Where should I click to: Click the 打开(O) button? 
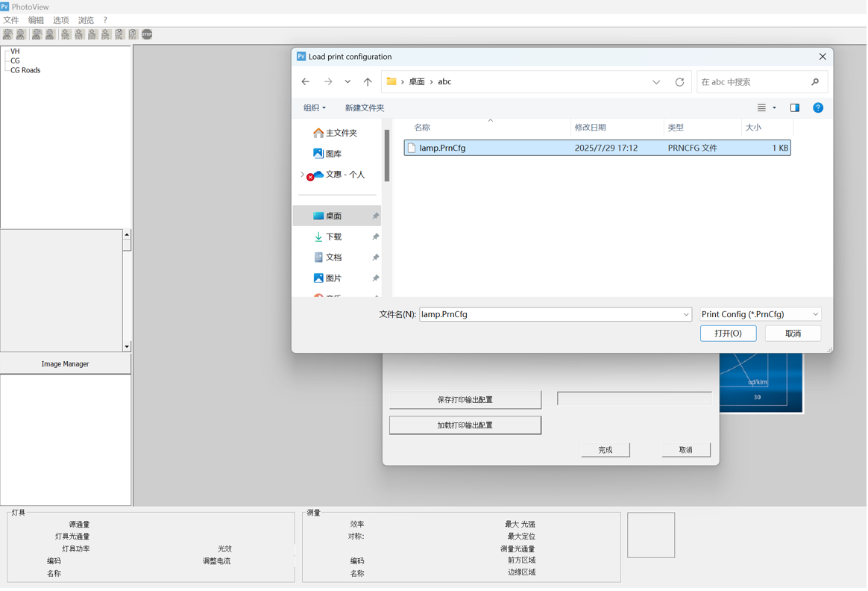(728, 334)
